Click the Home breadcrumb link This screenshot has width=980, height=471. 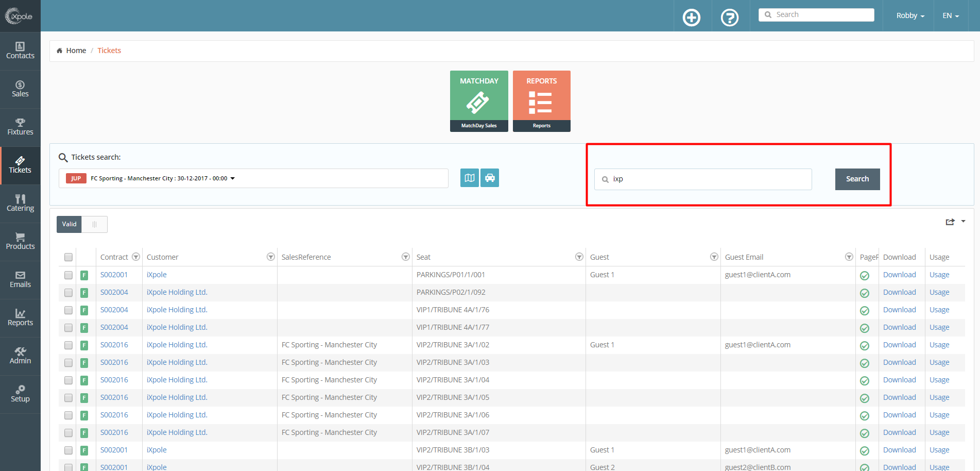pyautogui.click(x=76, y=51)
